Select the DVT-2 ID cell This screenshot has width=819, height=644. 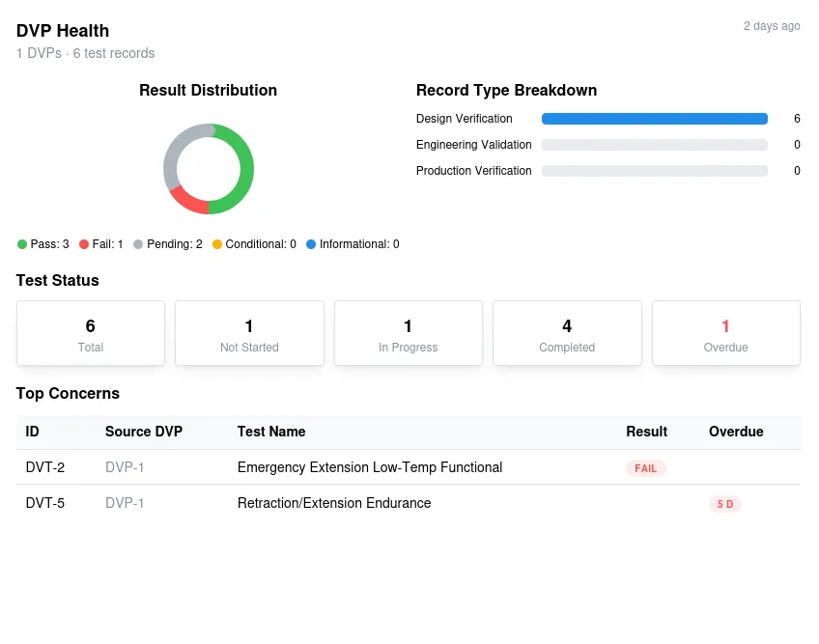coord(45,467)
